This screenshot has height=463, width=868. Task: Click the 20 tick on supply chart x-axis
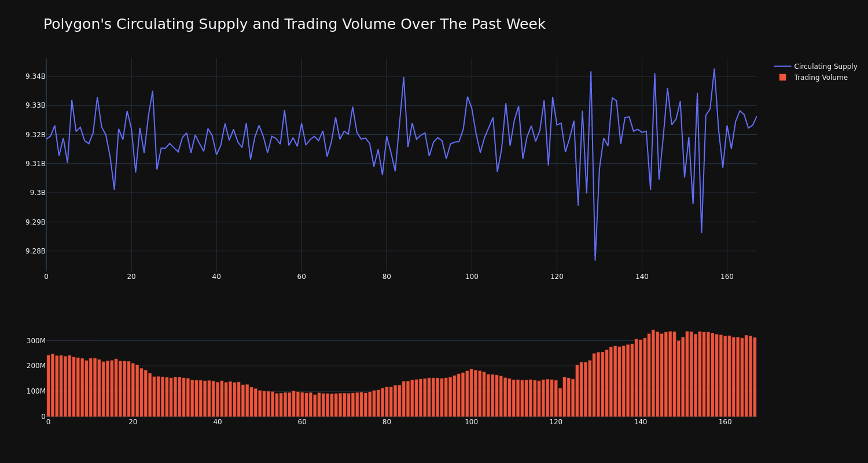[x=131, y=277]
